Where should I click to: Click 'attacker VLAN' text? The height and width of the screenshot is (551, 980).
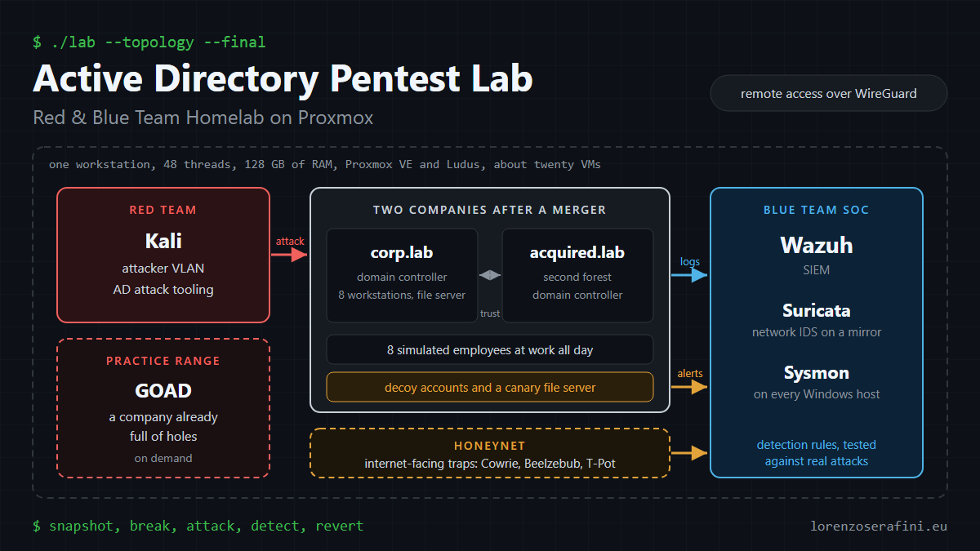pos(163,268)
